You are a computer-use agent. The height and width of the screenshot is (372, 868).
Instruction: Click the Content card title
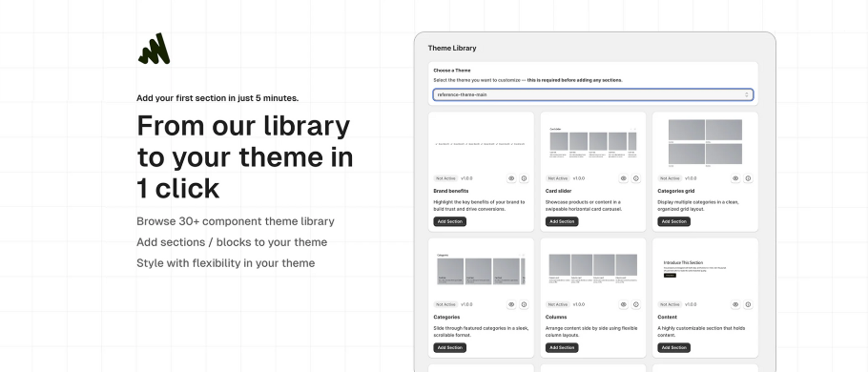[x=667, y=318]
